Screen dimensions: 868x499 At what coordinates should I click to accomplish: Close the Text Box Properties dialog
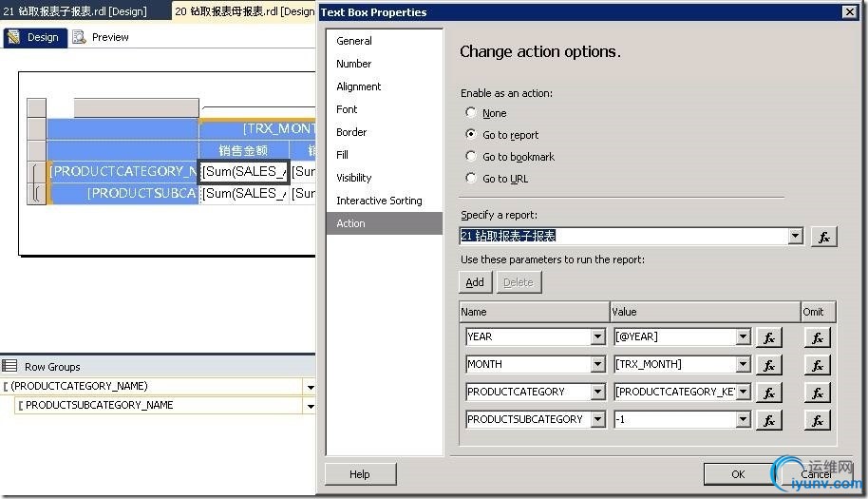pyautogui.click(x=850, y=11)
